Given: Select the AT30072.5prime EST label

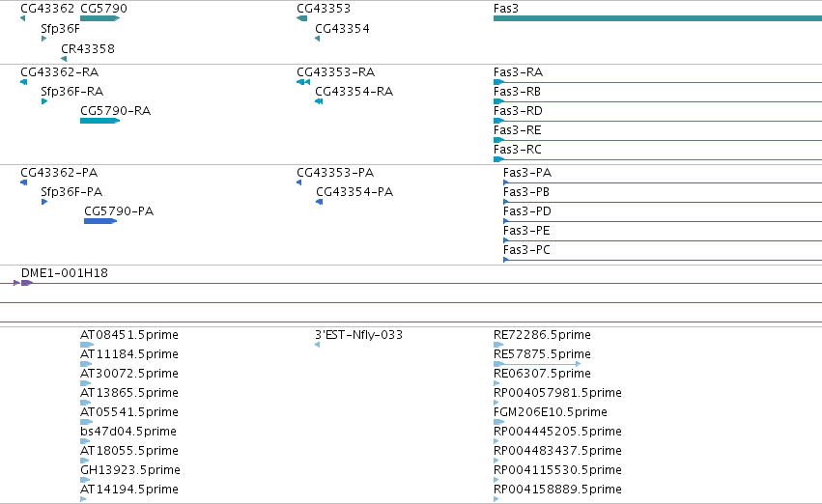Looking at the screenshot, I should pos(129,374).
